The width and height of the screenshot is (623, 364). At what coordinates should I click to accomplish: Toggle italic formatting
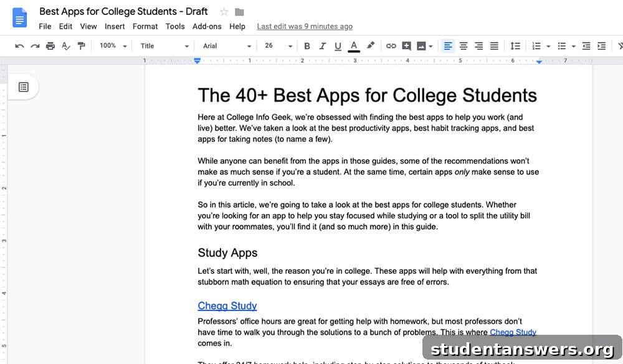(322, 46)
